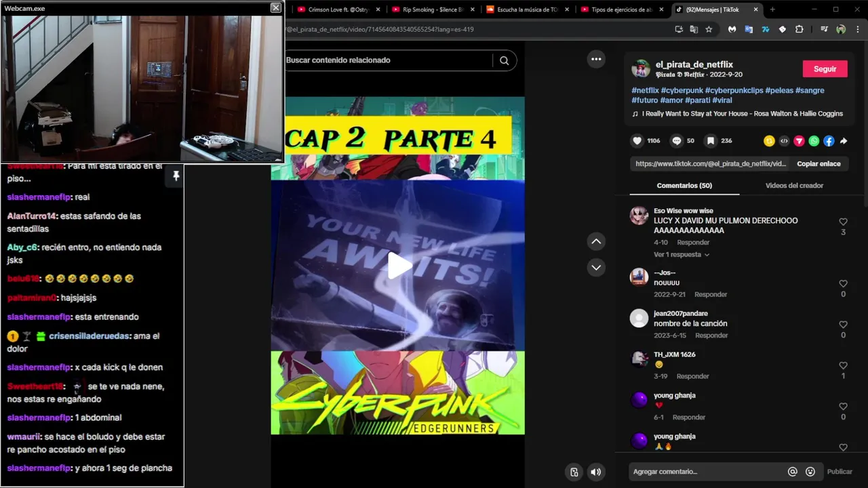Click Copiar enlace button
Screen dimensions: 868x488
click(x=818, y=164)
